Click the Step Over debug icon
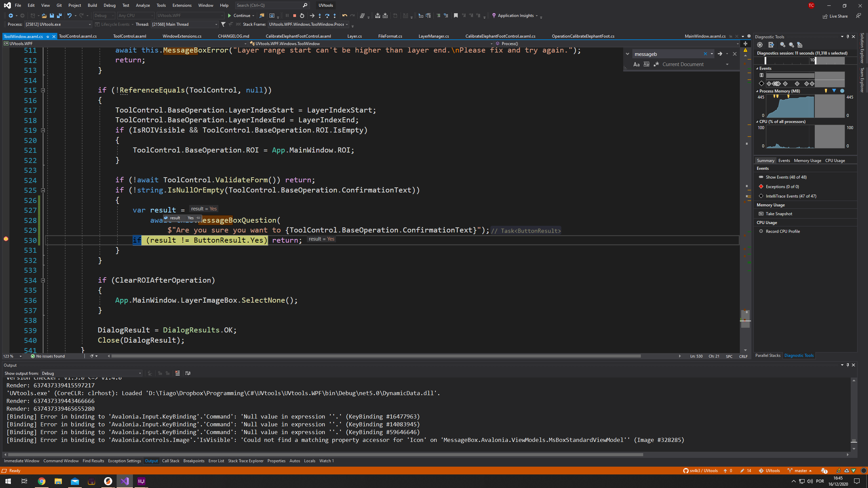 [327, 16]
